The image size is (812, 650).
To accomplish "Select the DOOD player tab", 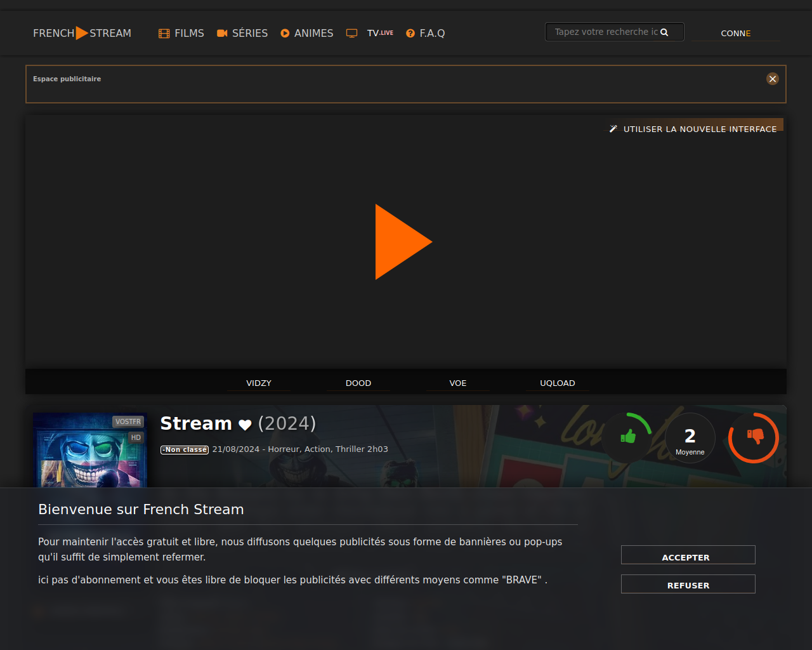I will click(x=358, y=383).
